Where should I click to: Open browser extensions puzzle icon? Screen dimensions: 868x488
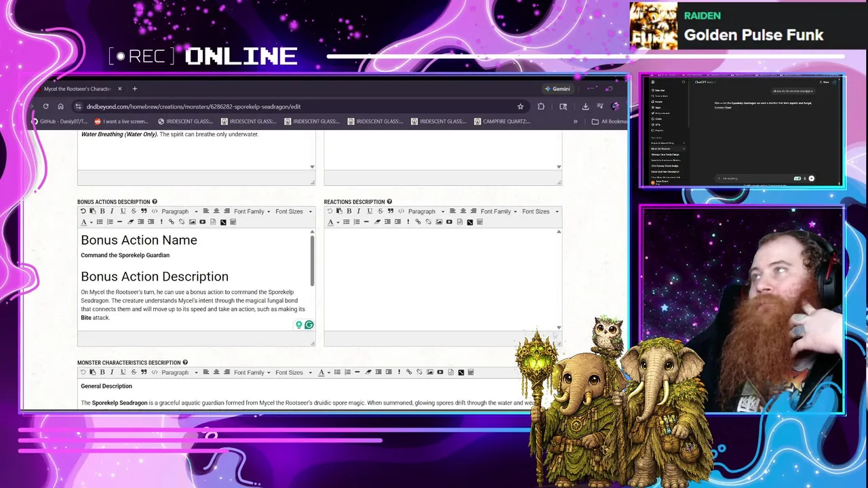tap(540, 106)
